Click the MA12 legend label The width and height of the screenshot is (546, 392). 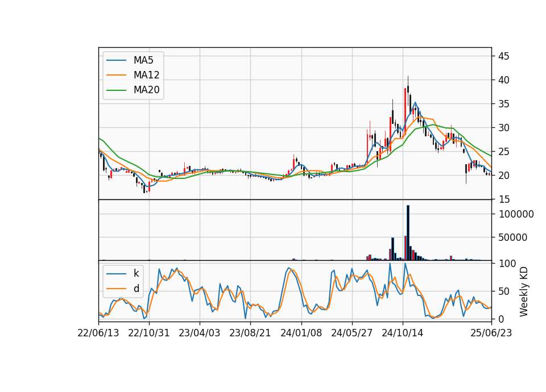(146, 75)
